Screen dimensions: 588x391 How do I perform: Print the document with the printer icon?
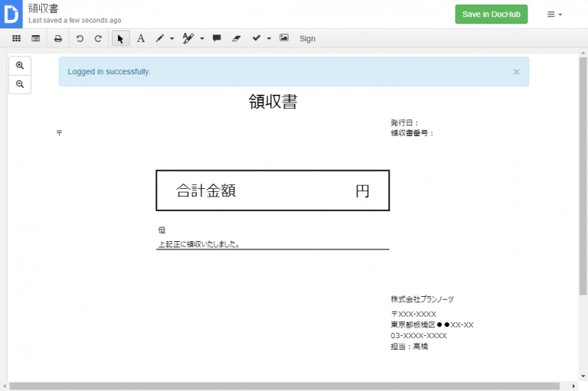coord(58,38)
